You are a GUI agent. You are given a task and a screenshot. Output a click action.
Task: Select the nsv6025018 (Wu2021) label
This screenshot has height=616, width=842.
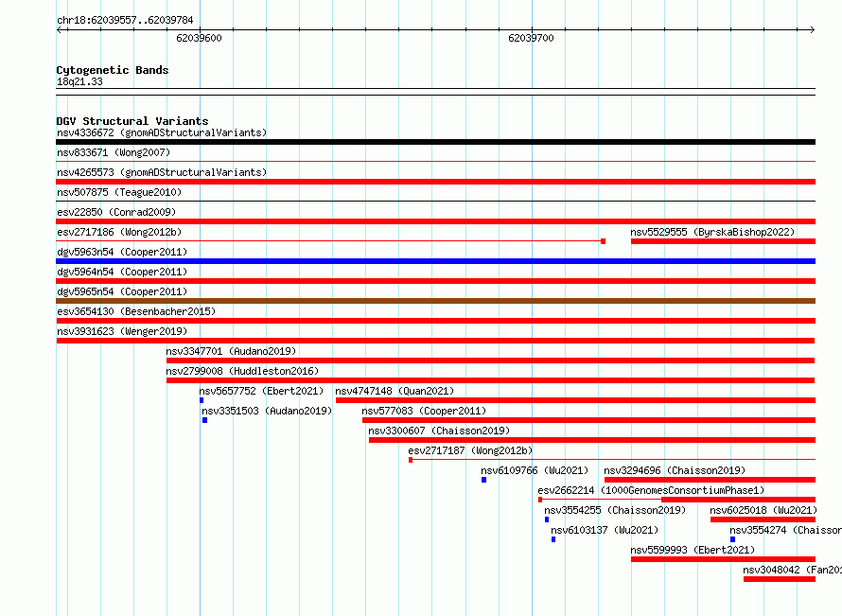tap(763, 510)
